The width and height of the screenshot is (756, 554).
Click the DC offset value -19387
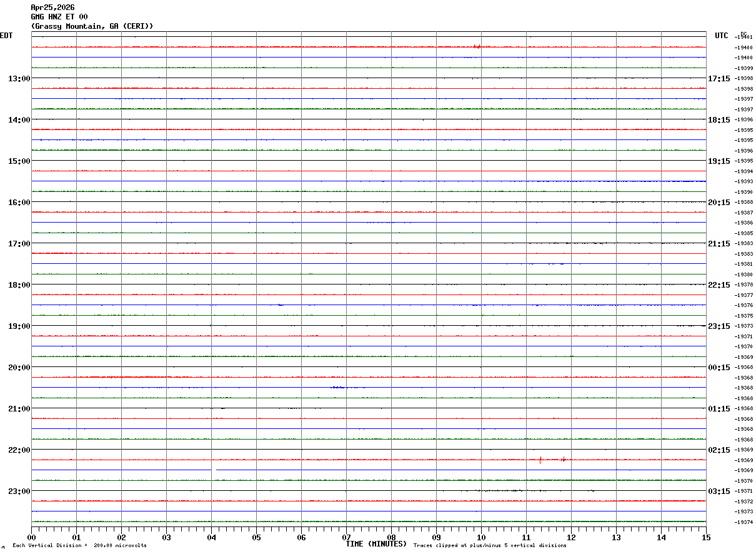(x=744, y=213)
